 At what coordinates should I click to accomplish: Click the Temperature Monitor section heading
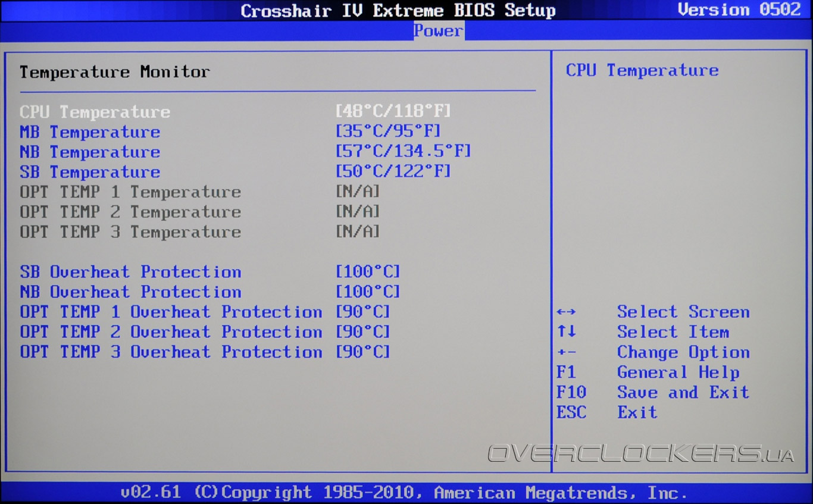point(115,72)
